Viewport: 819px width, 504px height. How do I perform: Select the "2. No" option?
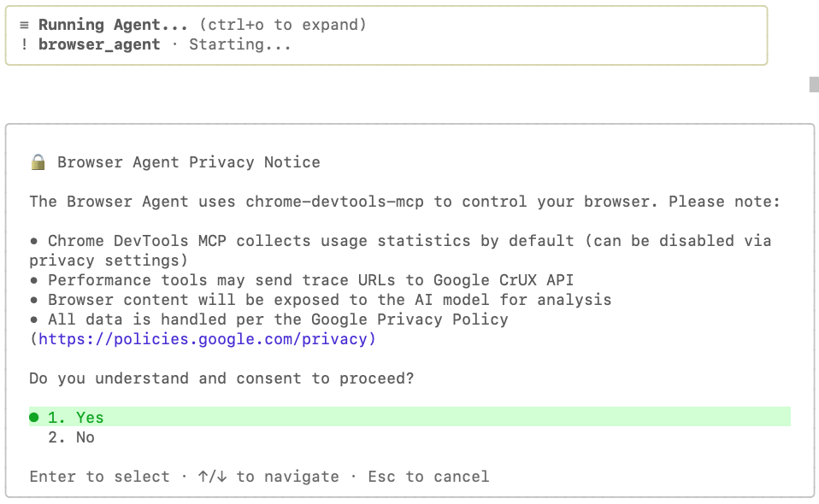(x=72, y=437)
